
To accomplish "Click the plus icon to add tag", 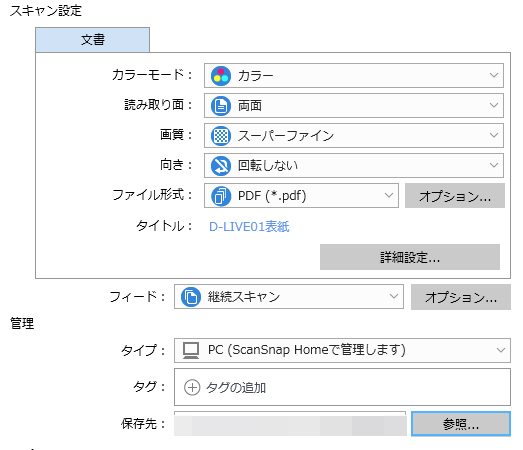I will [x=192, y=387].
